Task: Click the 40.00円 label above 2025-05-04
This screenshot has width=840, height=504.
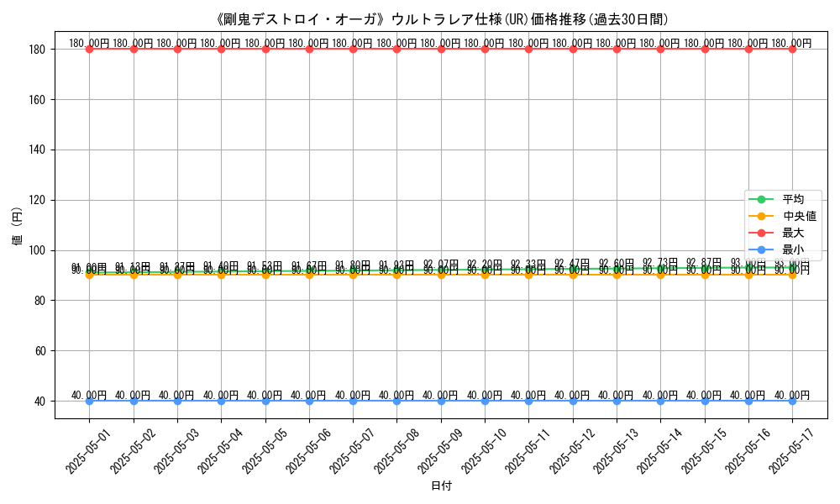Action: pos(221,396)
